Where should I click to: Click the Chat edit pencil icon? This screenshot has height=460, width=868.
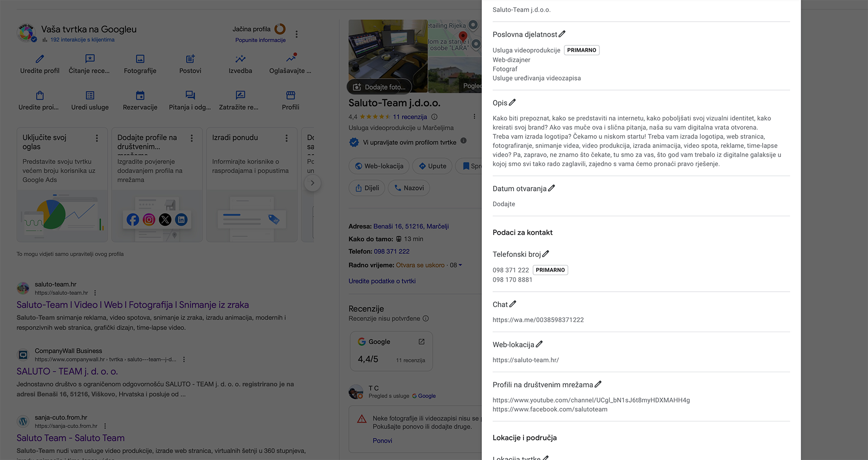(x=513, y=304)
